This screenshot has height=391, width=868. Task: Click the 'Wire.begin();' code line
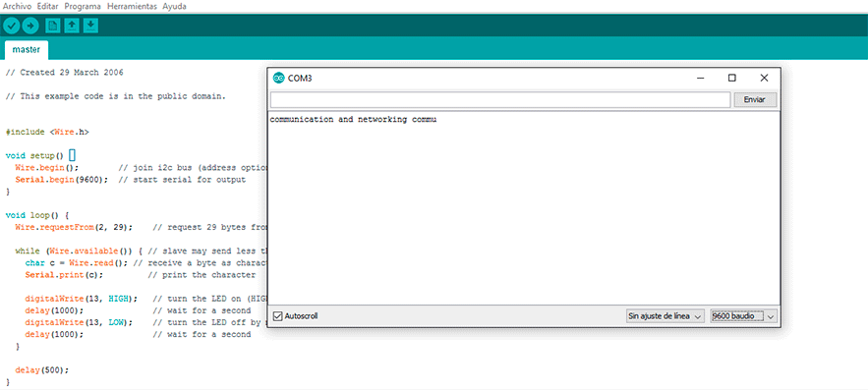coord(47,168)
